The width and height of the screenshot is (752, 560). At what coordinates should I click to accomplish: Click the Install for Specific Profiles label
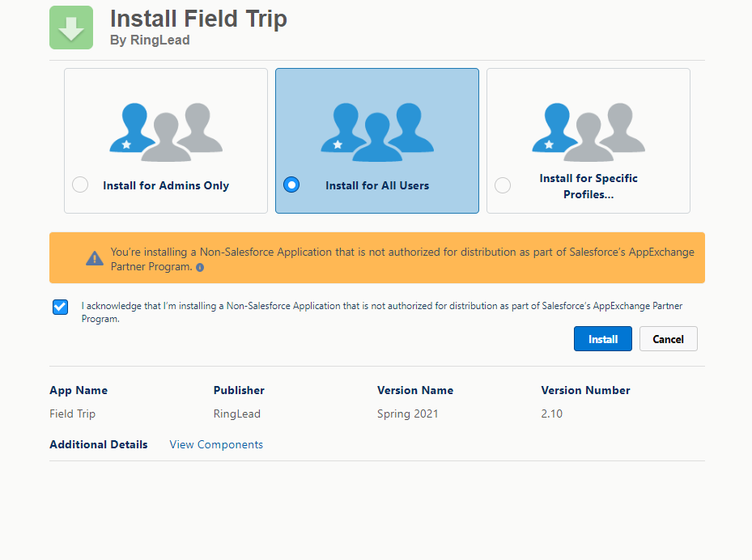click(x=588, y=186)
